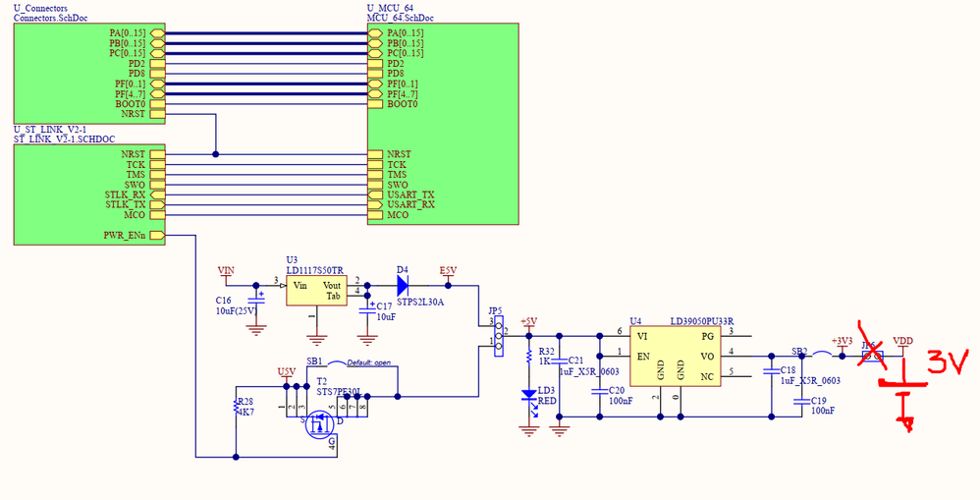Select the R32 1K resistor symbol
Viewport: 980px width, 500px height.
tap(528, 357)
